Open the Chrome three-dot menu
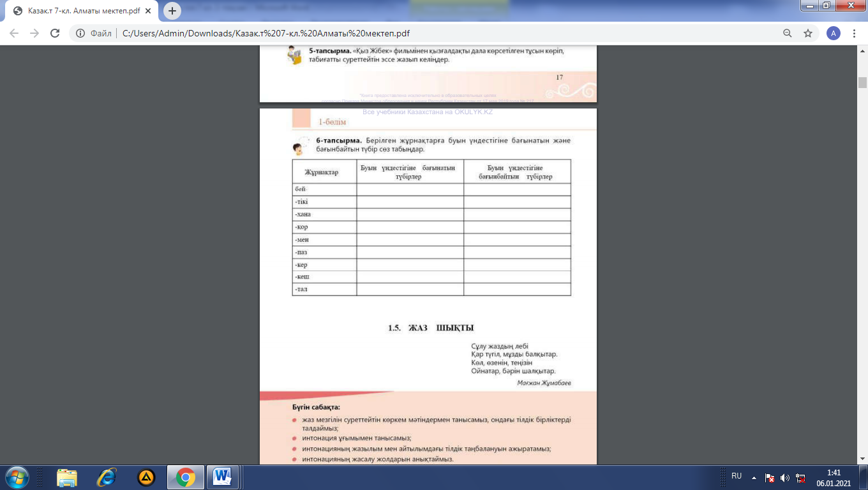868x490 pixels. click(854, 33)
